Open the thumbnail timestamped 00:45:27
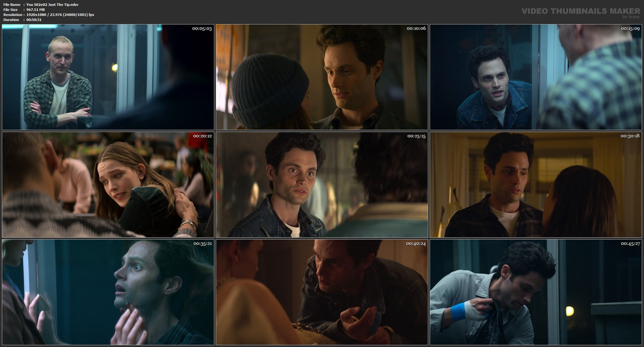This screenshot has height=347, width=644. (x=536, y=292)
